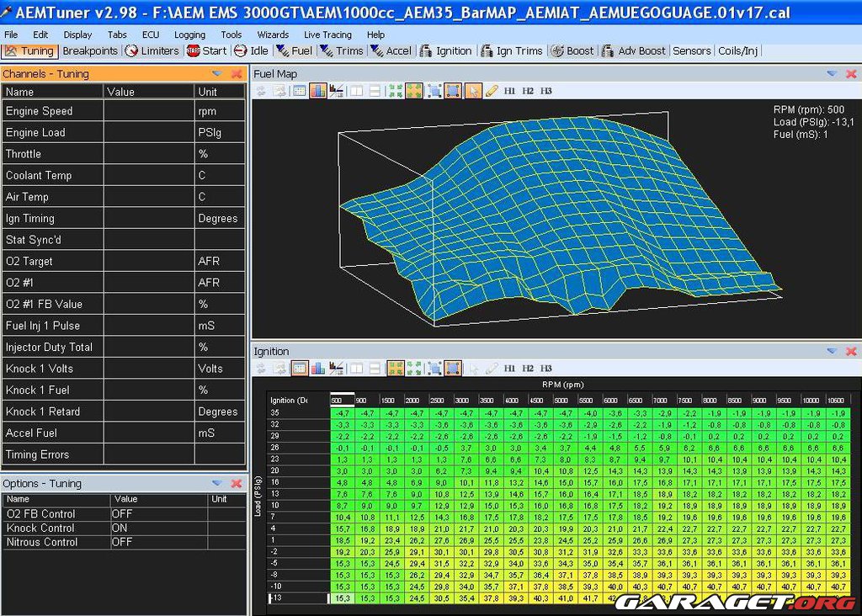The image size is (862, 616).
Task: Click Fuel Map dashed selection box icon
Action: [434, 91]
